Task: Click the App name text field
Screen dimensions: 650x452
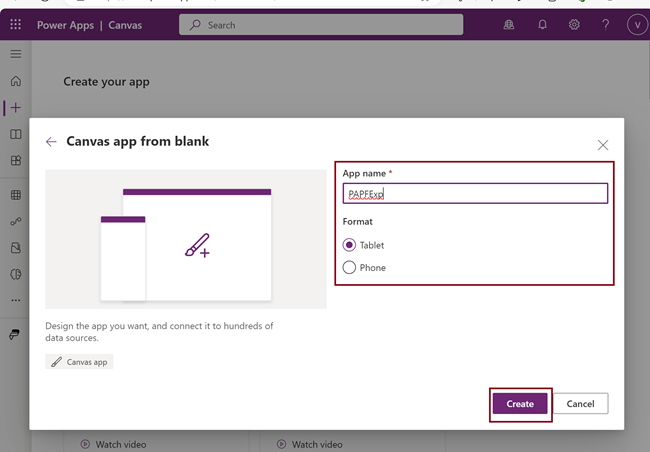Action: [475, 193]
